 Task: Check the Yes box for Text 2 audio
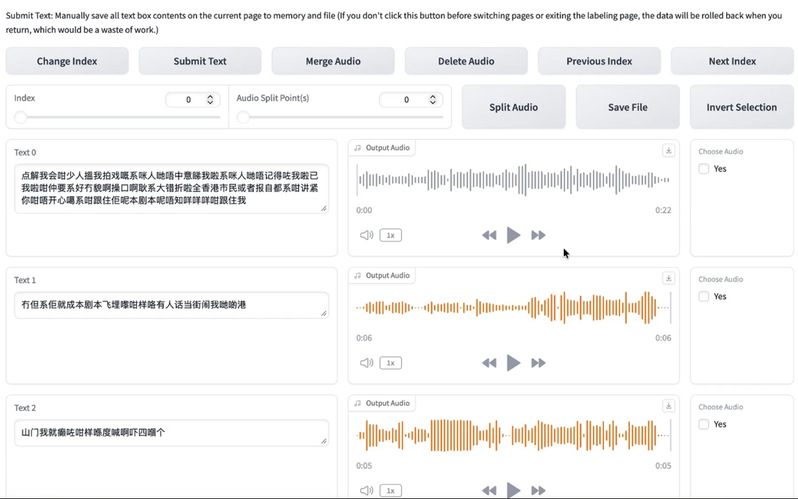[x=704, y=425]
